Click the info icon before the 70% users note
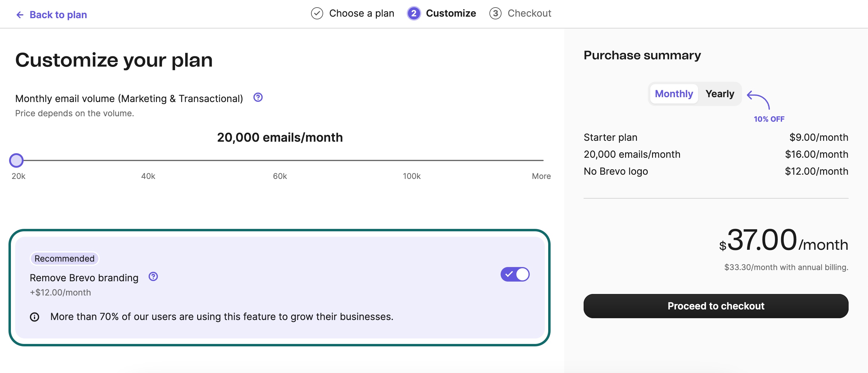The image size is (868, 373). point(34,317)
